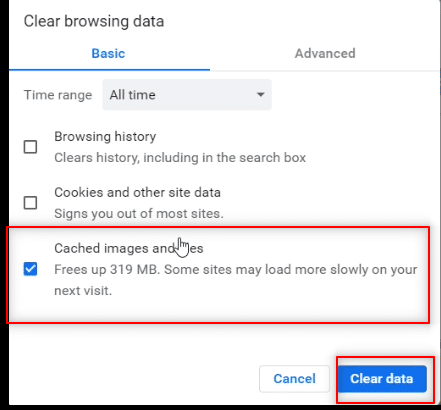Click the Clear browsing data title

(x=94, y=21)
